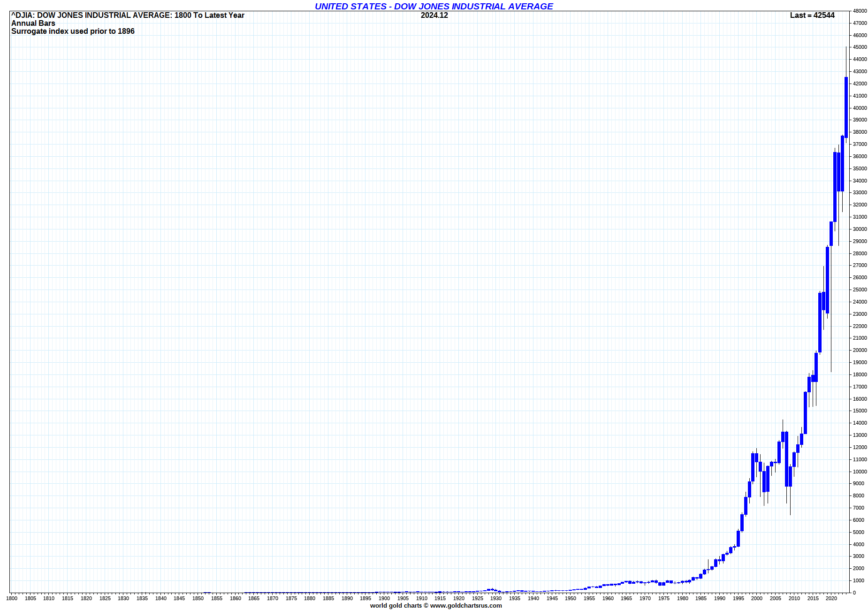The height and width of the screenshot is (610, 868).
Task: Click the 33000 price-axis label
Action: click(860, 192)
